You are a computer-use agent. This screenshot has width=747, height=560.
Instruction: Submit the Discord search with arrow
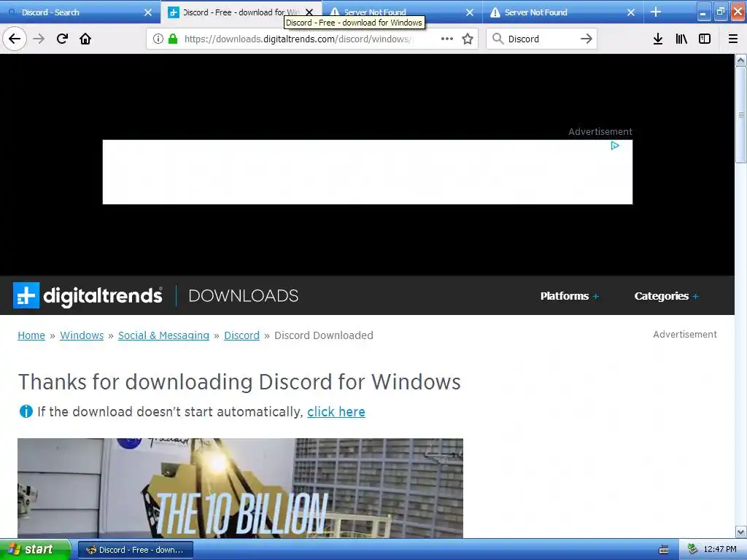587,39
